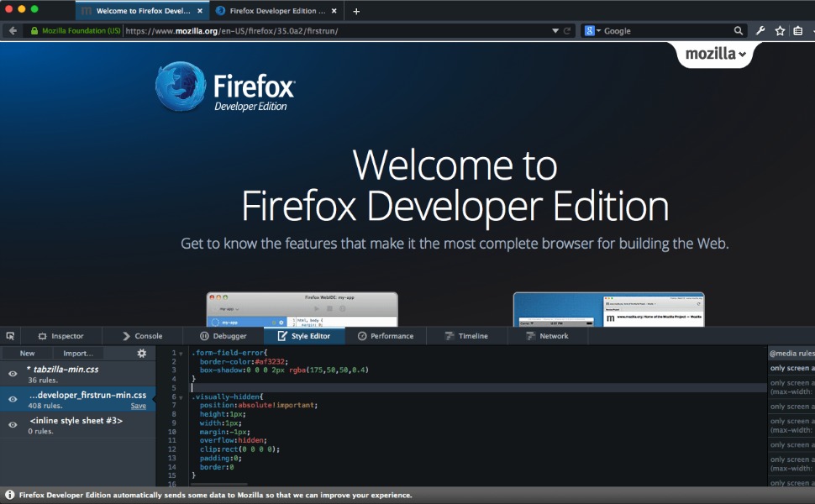
Task: Click the reload page icon
Action: 567,30
